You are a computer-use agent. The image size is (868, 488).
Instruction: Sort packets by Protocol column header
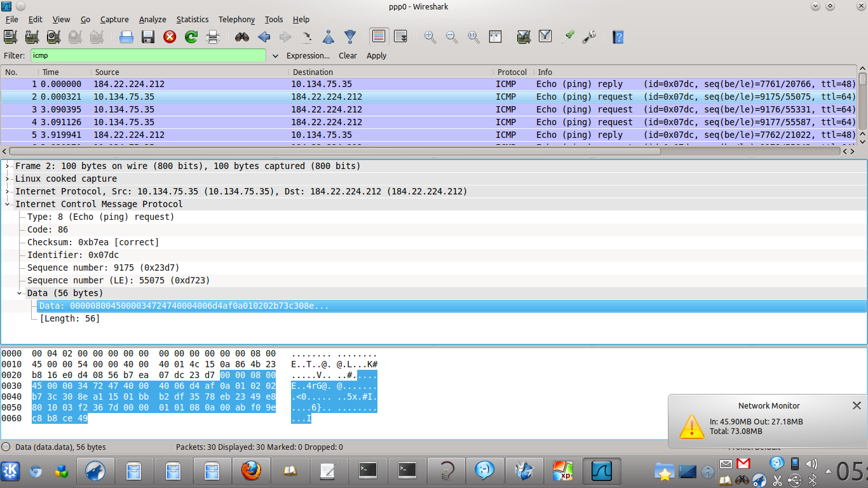coord(512,72)
